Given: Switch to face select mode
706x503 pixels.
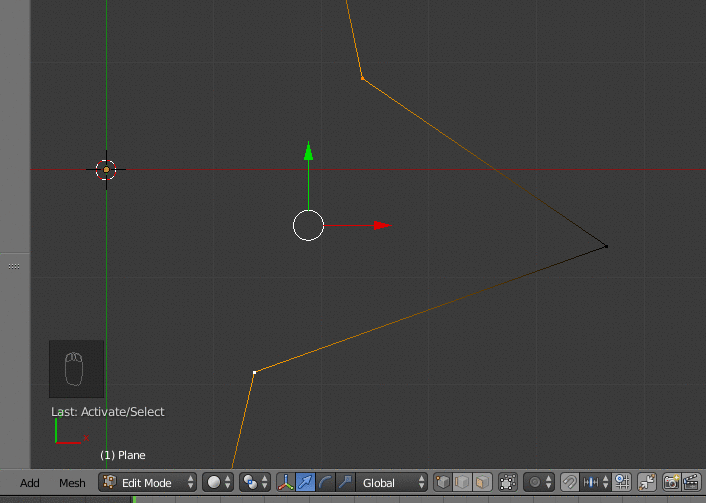Looking at the screenshot, I should [482, 483].
